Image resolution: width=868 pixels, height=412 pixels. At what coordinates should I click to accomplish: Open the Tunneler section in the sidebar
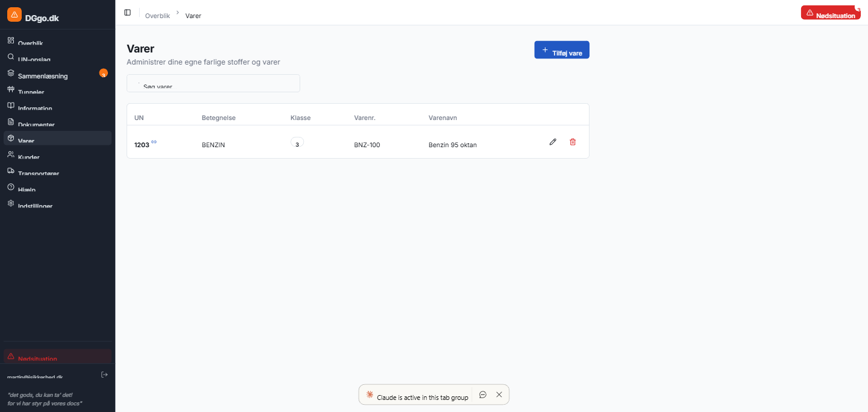pyautogui.click(x=57, y=90)
